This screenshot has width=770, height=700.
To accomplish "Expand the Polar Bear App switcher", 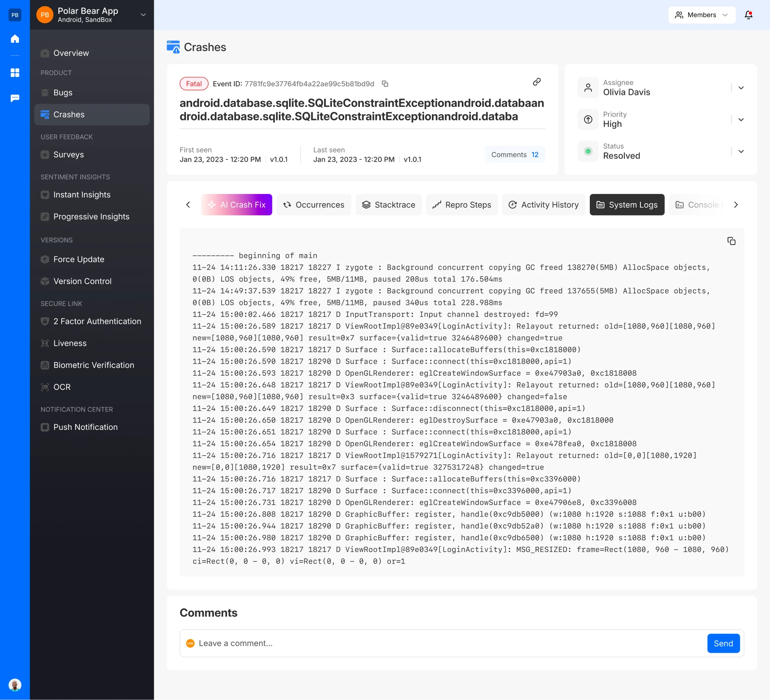I will pyautogui.click(x=143, y=15).
